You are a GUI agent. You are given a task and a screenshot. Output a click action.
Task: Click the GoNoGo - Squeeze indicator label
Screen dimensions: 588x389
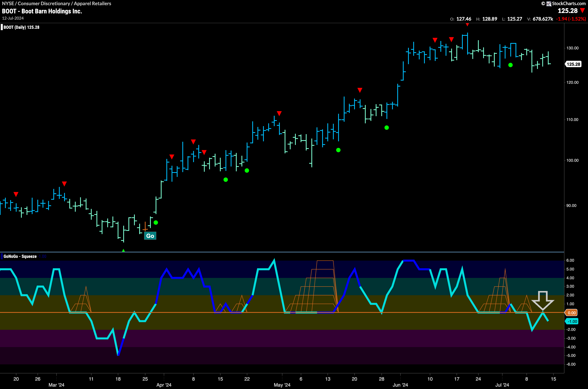point(20,256)
